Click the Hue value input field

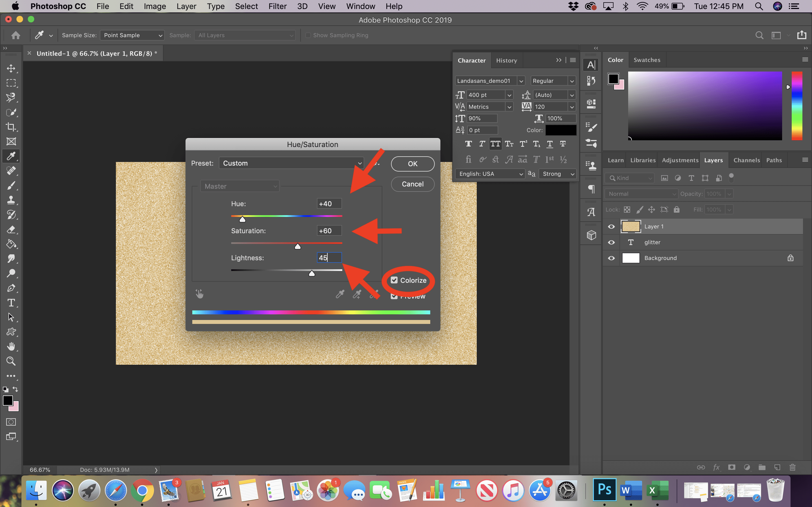(x=329, y=204)
